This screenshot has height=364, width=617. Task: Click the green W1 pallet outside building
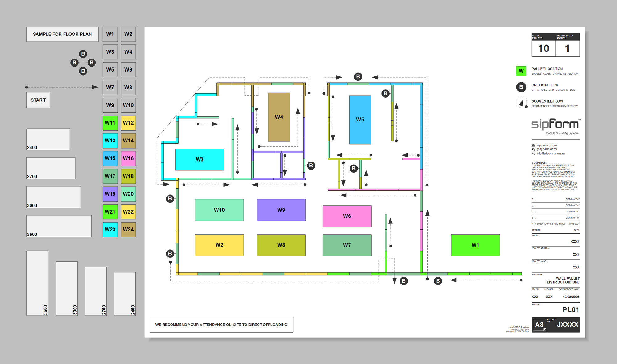coord(475,245)
